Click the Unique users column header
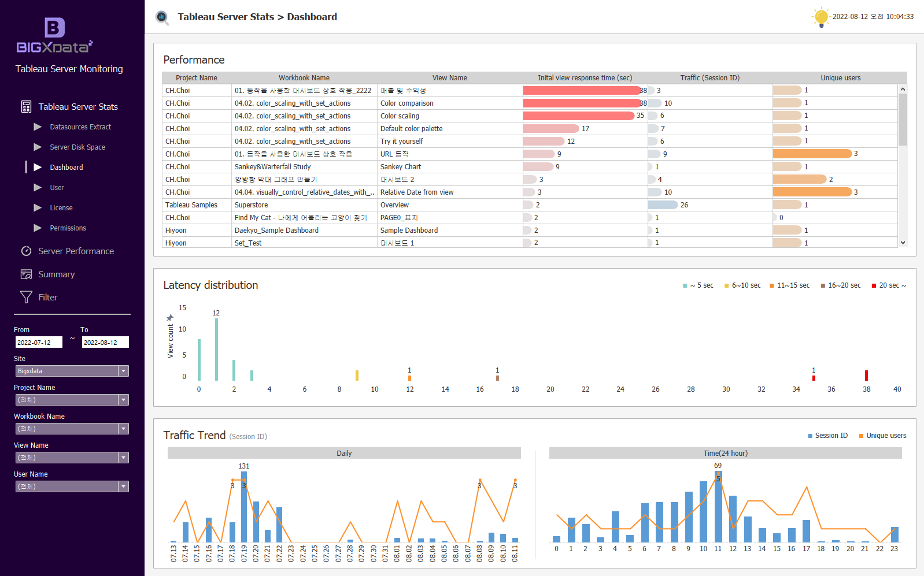Image resolution: width=924 pixels, height=576 pixels. (840, 78)
